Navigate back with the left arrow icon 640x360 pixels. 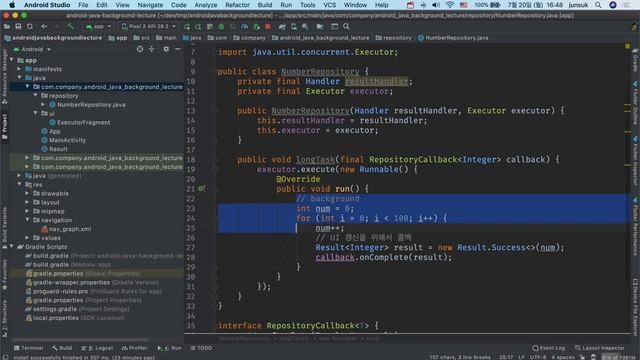tap(44, 27)
